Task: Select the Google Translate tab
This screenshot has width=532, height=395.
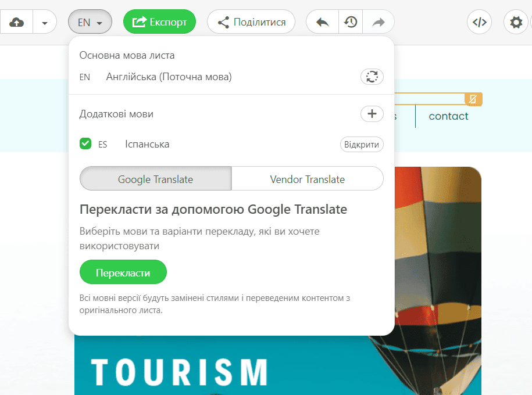Action: (x=155, y=179)
